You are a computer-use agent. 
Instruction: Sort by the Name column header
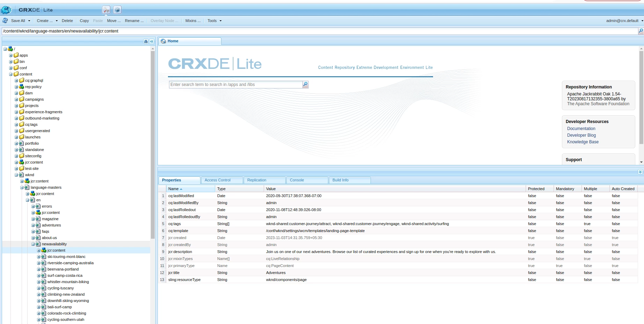click(x=190, y=189)
